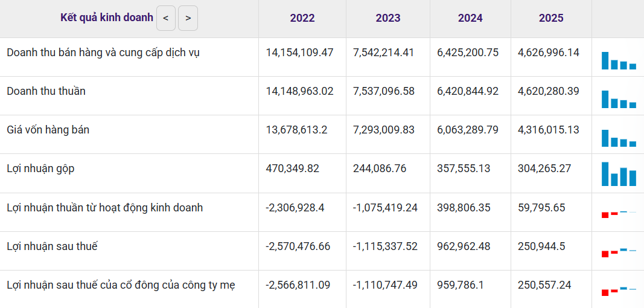Open sparkline for Lợi nhuận thuần từ hoạt động kinh doanh
Screen dimensions: 644x308
point(619,214)
